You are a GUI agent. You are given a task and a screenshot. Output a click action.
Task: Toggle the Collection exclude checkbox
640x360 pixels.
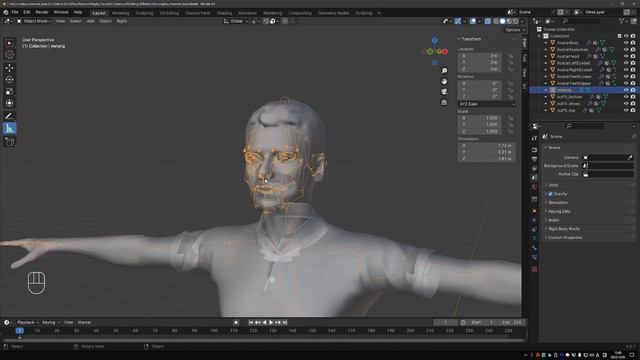pyautogui.click(x=620, y=36)
